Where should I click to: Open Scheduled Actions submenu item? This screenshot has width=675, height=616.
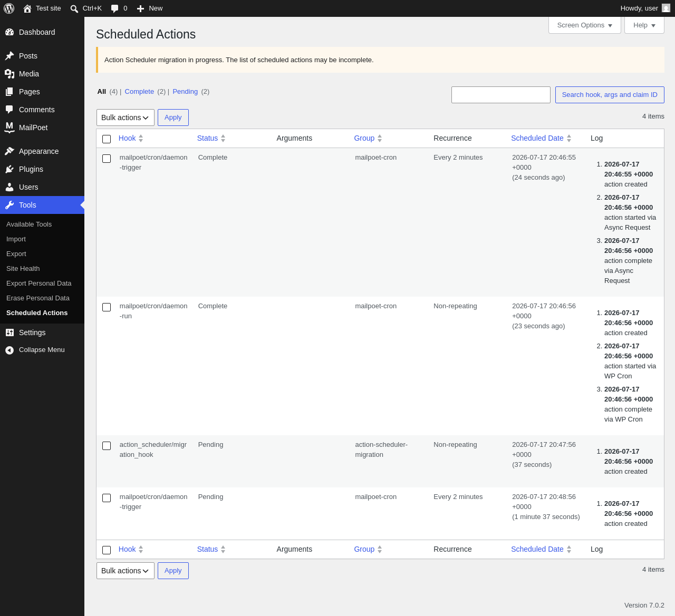tap(37, 313)
